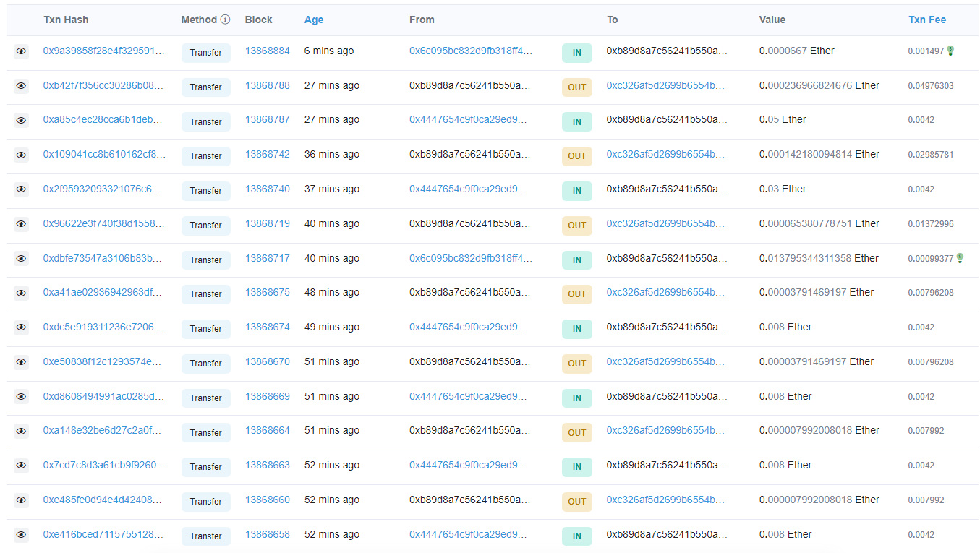View block 13868742

coord(268,154)
